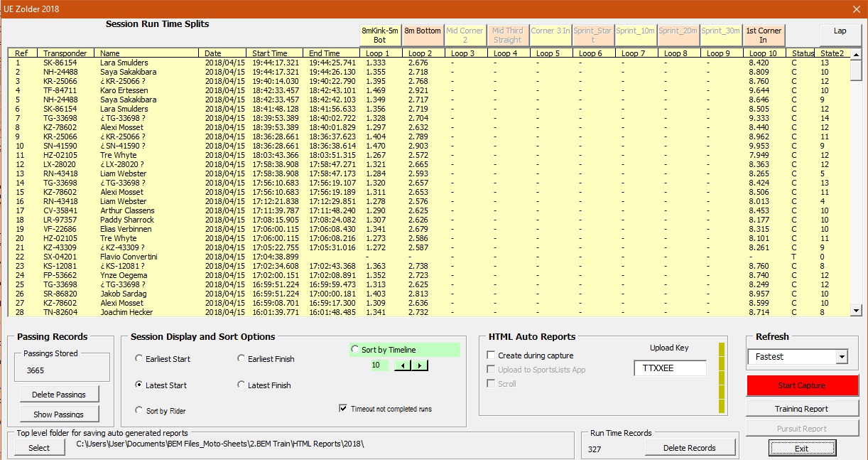Click the Run Time Records count 327
Screen dimensions: 868x460
point(595,449)
